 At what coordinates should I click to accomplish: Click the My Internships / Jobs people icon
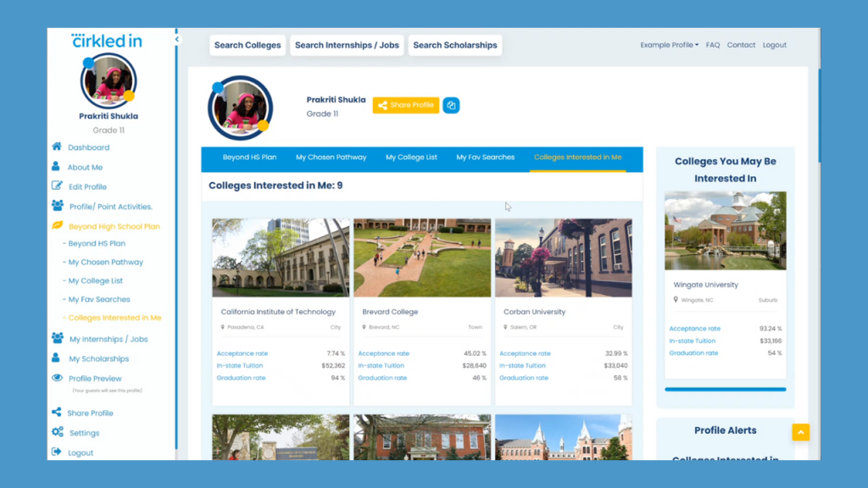point(57,337)
